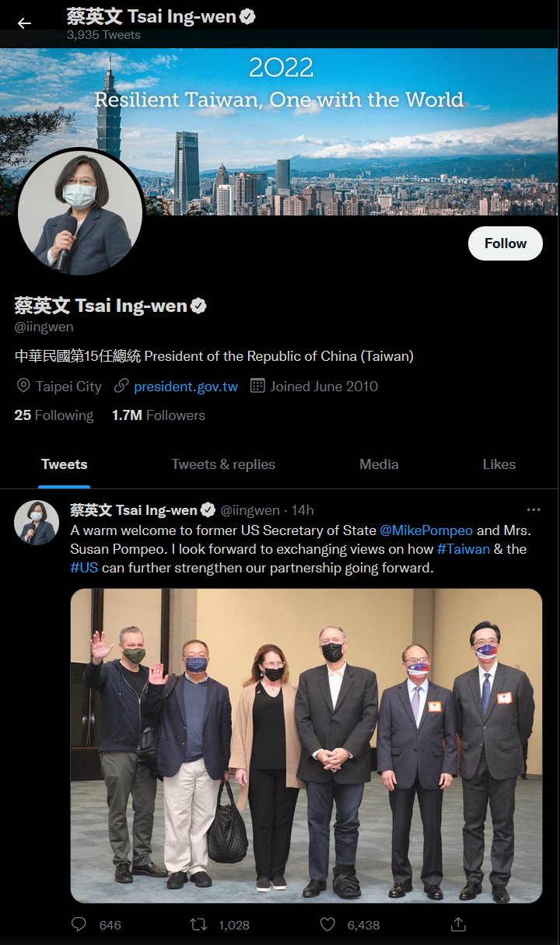Click the calendar icon beside Joined June 2010
The width and height of the screenshot is (560, 945).
257,386
